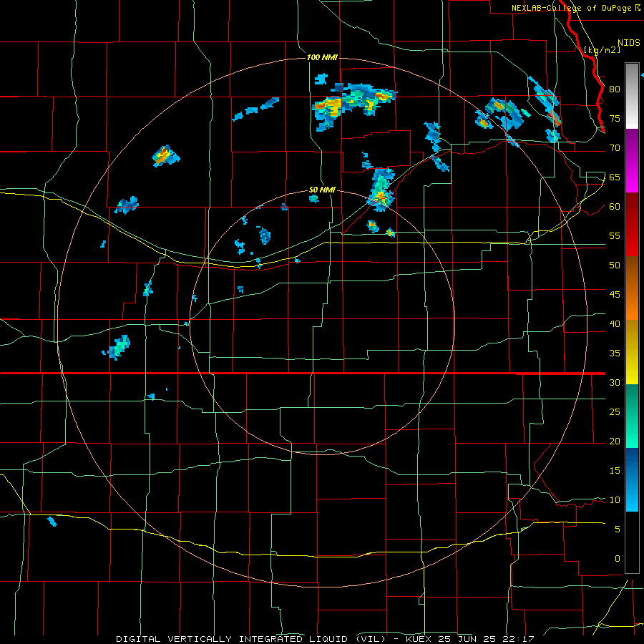Click the [kg/m2] units label
The width and height of the screenshot is (644, 644).
point(602,49)
